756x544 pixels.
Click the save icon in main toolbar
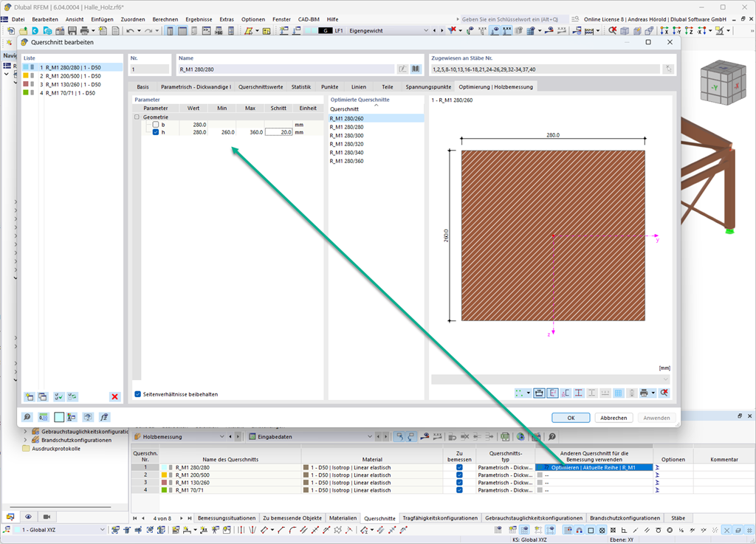[72, 30]
